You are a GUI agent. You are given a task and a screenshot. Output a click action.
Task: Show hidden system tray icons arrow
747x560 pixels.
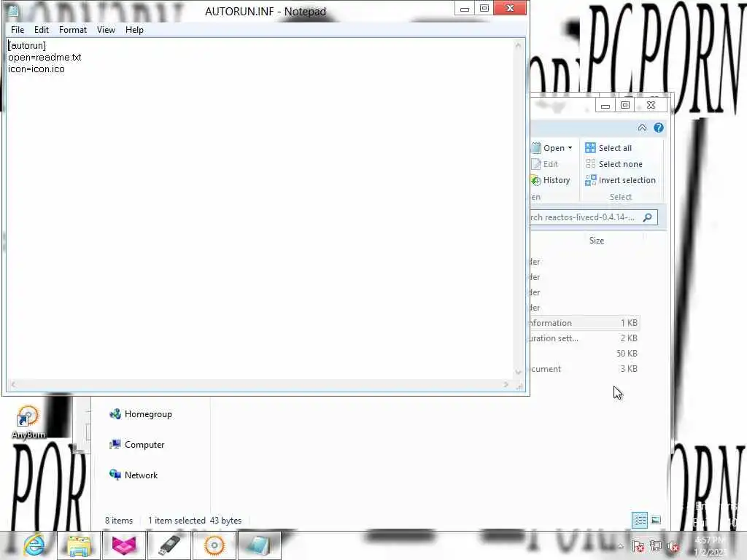pos(620,546)
